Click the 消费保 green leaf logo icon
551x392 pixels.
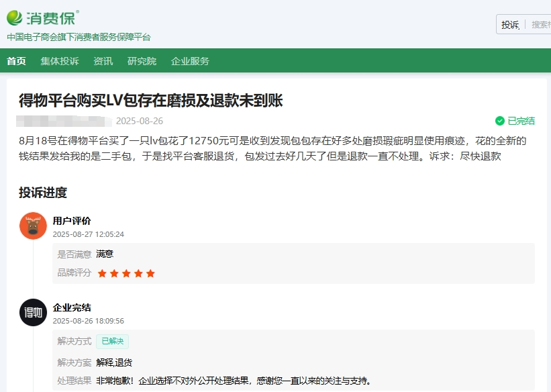click(x=14, y=18)
